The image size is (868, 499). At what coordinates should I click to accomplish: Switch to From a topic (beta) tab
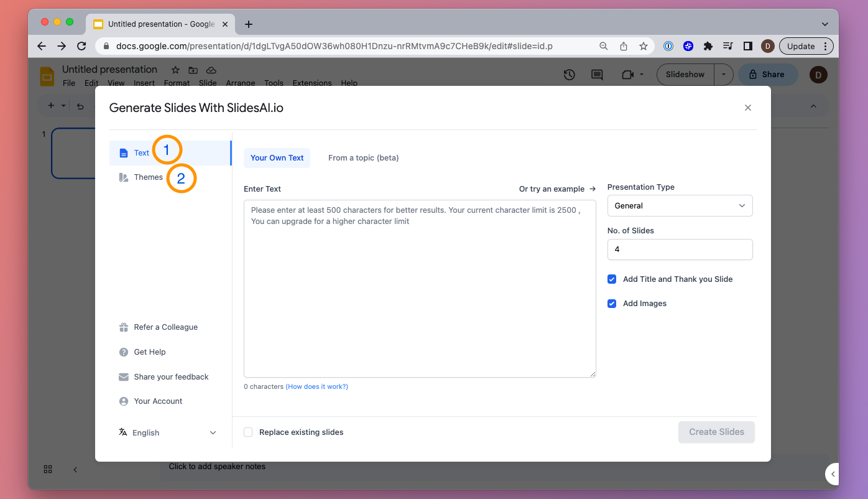[x=363, y=158]
